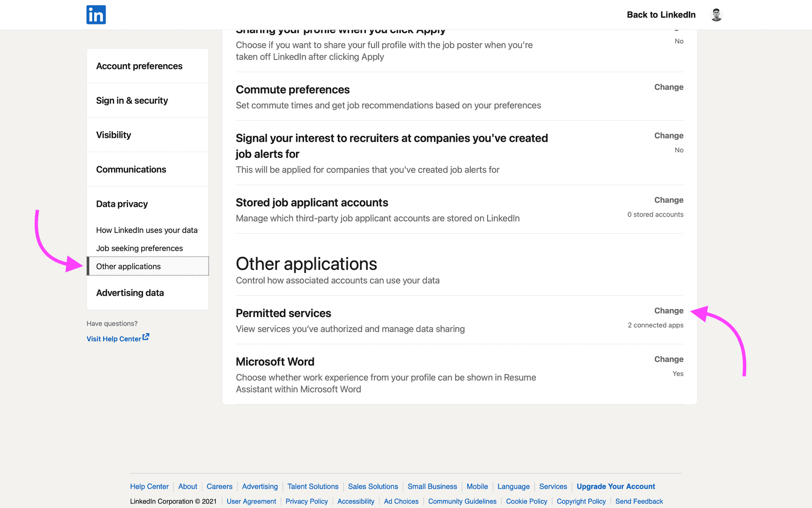Open the Ad Choices link
Image resolution: width=812 pixels, height=508 pixels.
click(x=401, y=501)
